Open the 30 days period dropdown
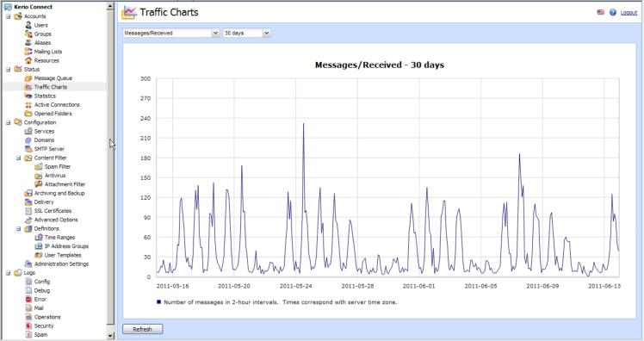The image size is (644, 341). pos(246,33)
